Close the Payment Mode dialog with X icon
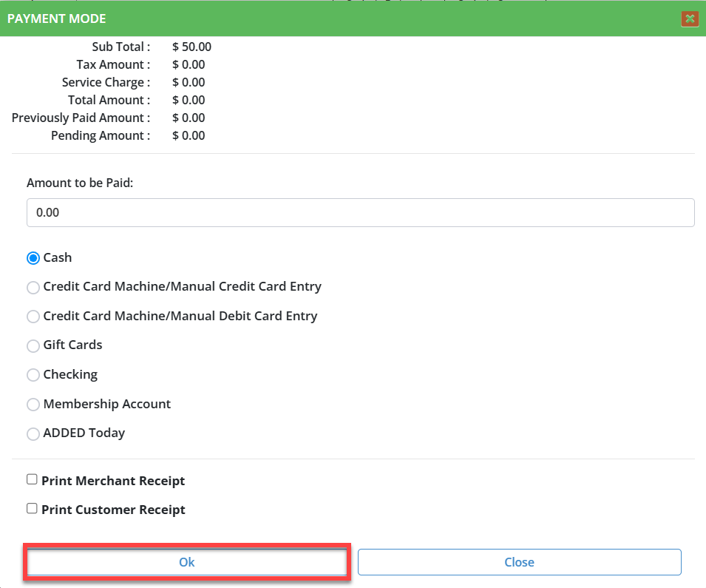Image resolution: width=706 pixels, height=588 pixels. pos(690,18)
